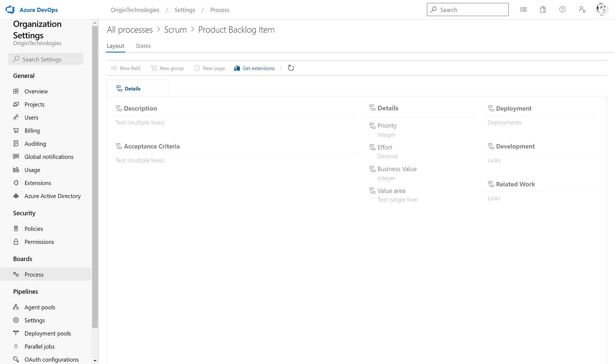Click the pipelines Settings gear icon
Viewport: 615px width, 364px height.
tap(16, 320)
